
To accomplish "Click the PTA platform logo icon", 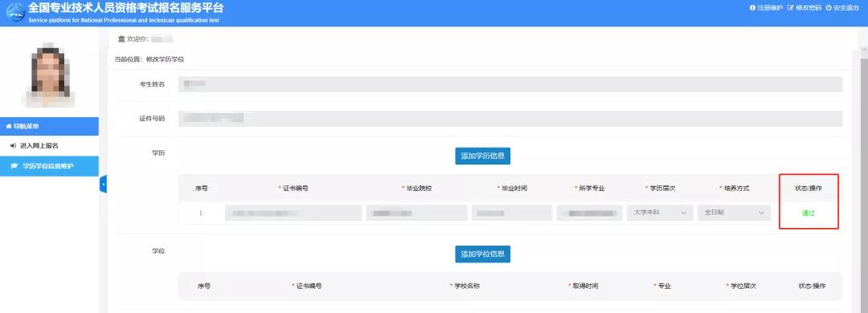I will [x=15, y=13].
